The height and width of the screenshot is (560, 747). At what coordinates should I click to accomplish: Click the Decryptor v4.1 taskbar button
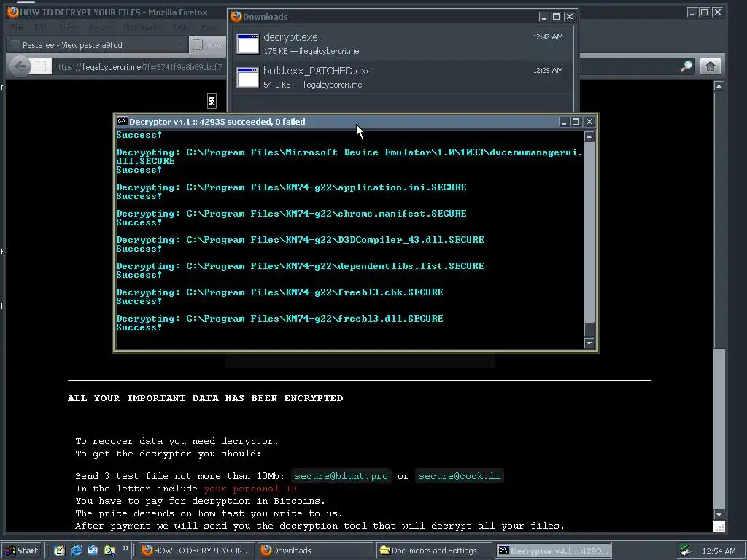point(553,551)
